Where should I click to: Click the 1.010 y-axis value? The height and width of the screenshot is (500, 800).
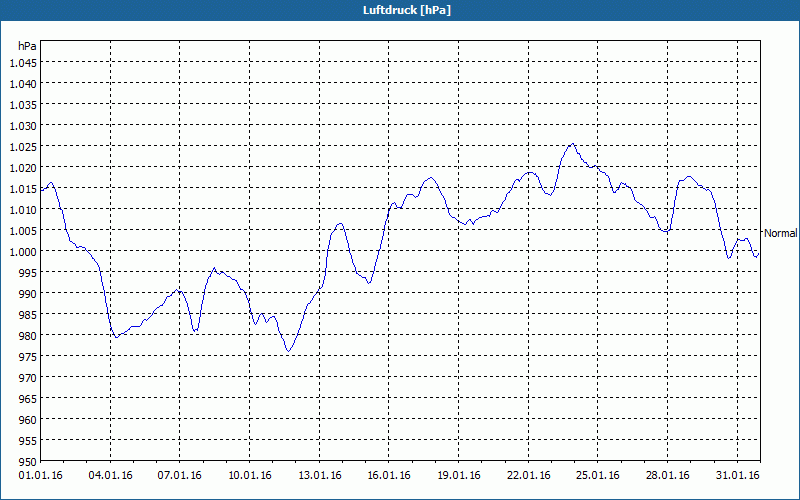[23, 210]
